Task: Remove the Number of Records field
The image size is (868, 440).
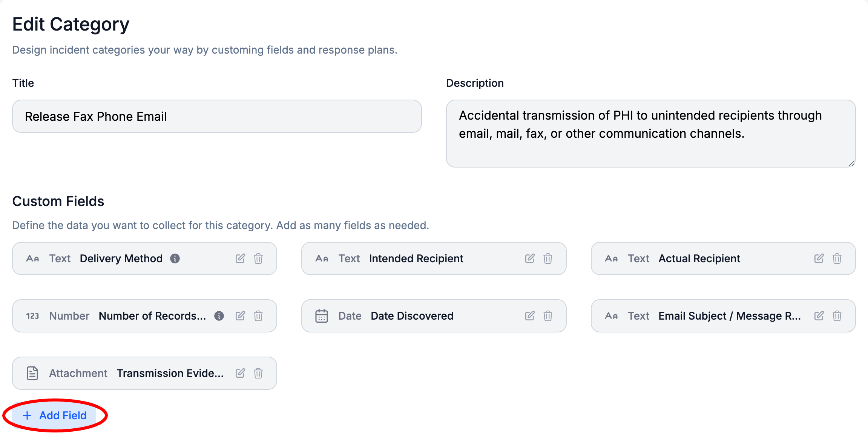Action: click(258, 316)
